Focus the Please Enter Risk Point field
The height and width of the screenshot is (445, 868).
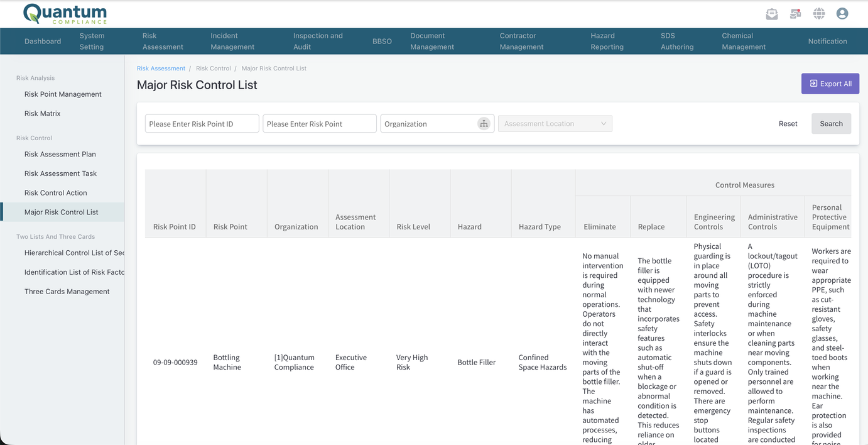coord(320,124)
